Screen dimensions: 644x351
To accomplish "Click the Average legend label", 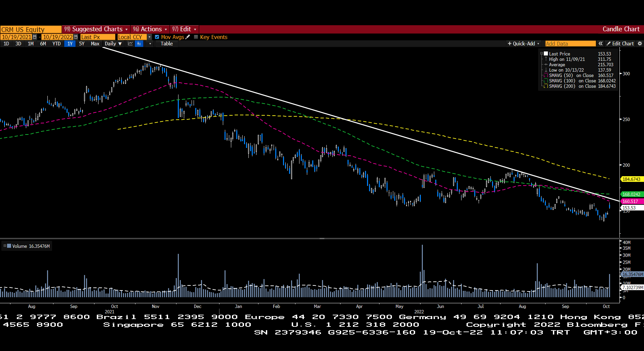I will [557, 65].
